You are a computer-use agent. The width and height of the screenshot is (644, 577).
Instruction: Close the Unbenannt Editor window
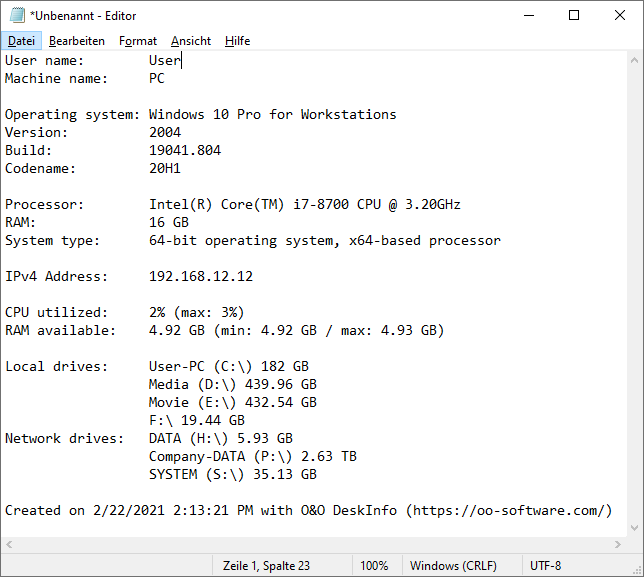[620, 16]
